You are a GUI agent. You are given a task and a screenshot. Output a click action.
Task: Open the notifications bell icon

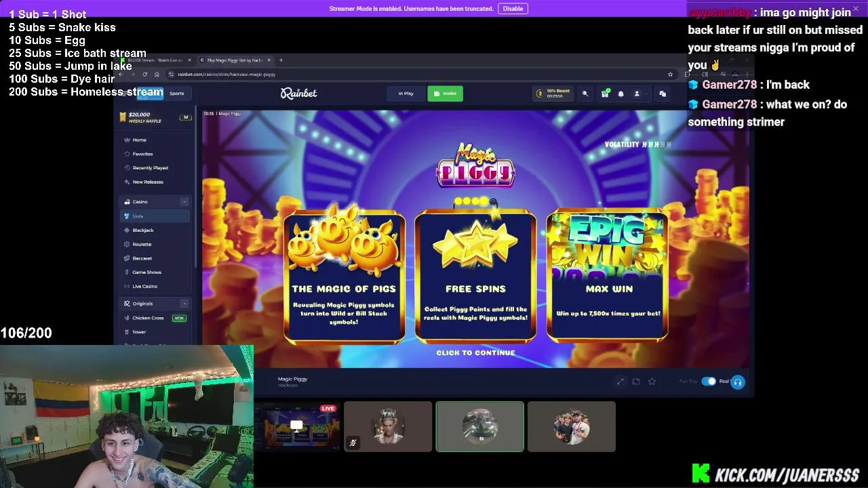(620, 94)
